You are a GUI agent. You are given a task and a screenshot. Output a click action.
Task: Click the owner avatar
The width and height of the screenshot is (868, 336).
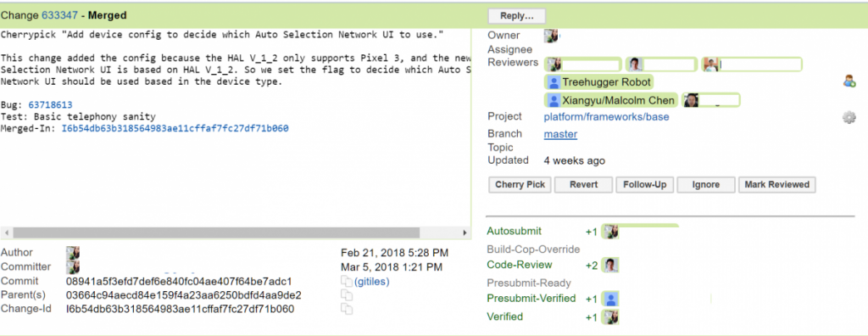[551, 36]
